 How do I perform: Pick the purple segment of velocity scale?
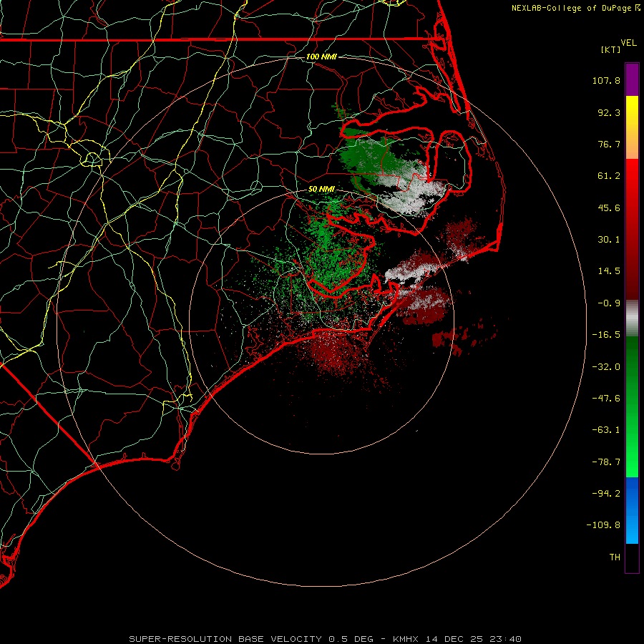click(632, 79)
